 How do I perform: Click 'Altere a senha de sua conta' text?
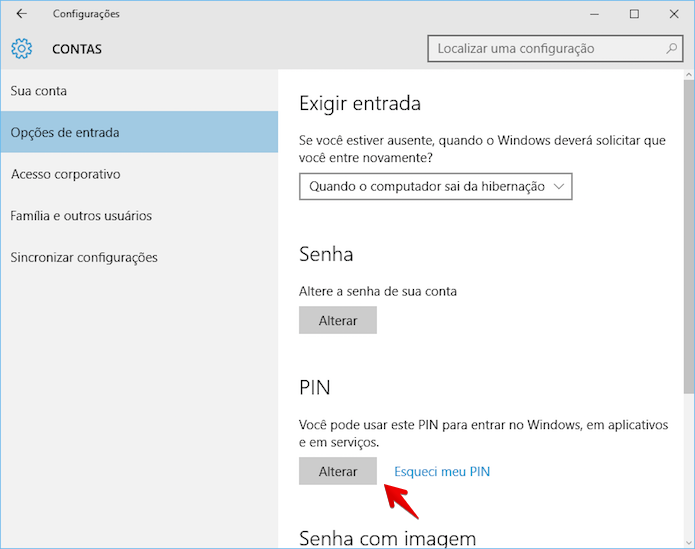(378, 291)
